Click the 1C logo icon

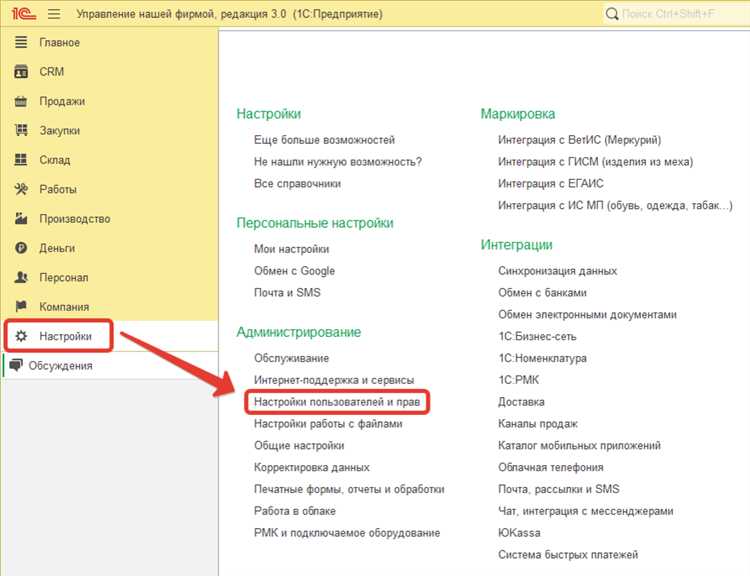click(23, 13)
